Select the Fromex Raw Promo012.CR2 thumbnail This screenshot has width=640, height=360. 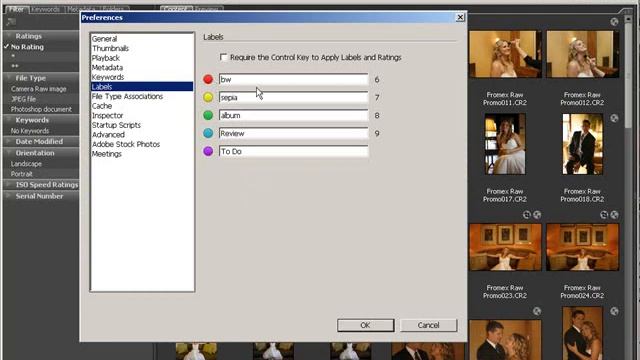click(582, 54)
